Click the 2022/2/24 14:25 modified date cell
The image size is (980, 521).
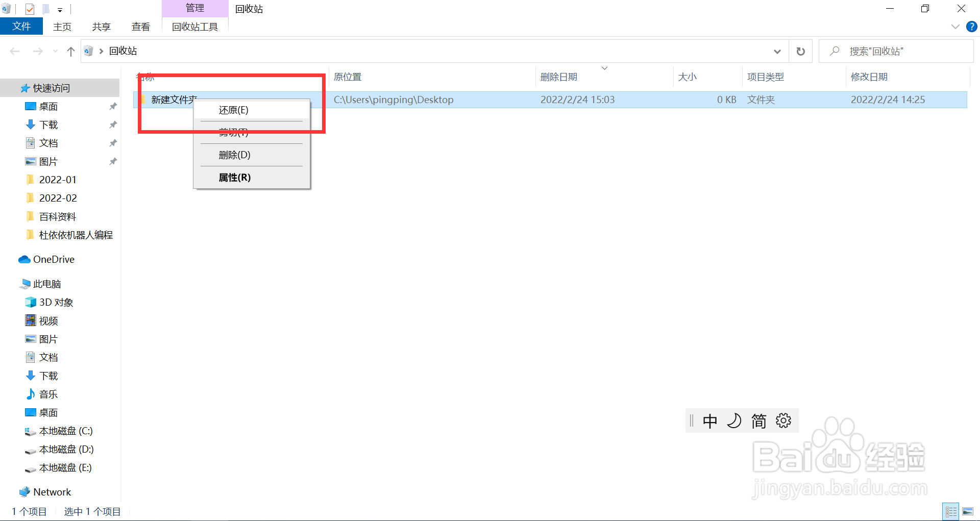[x=888, y=100]
